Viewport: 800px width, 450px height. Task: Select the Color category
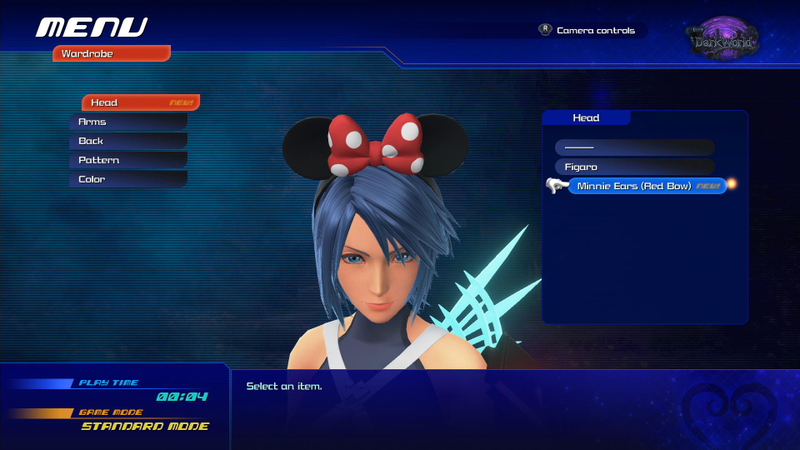pyautogui.click(x=129, y=179)
